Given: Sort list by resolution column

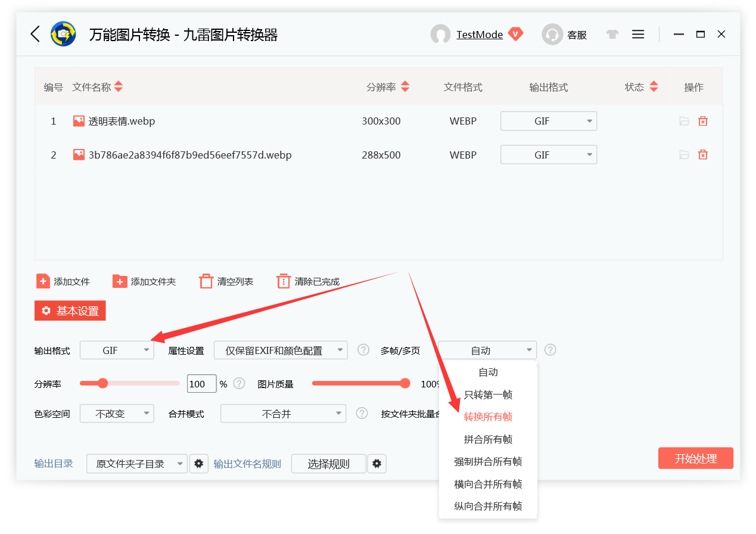Looking at the screenshot, I should tap(405, 87).
